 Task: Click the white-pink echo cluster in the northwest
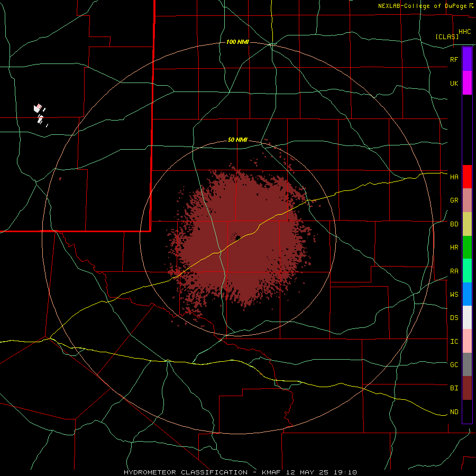[x=40, y=114]
